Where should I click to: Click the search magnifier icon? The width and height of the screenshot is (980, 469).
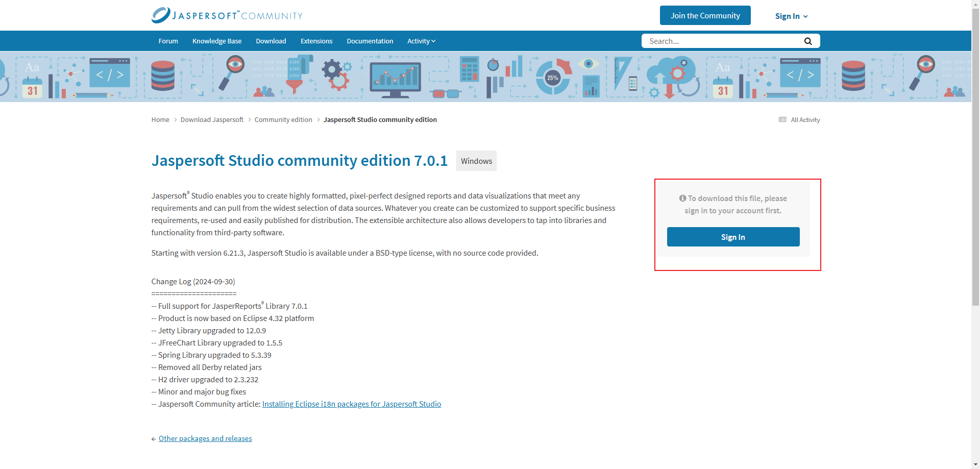(x=808, y=41)
